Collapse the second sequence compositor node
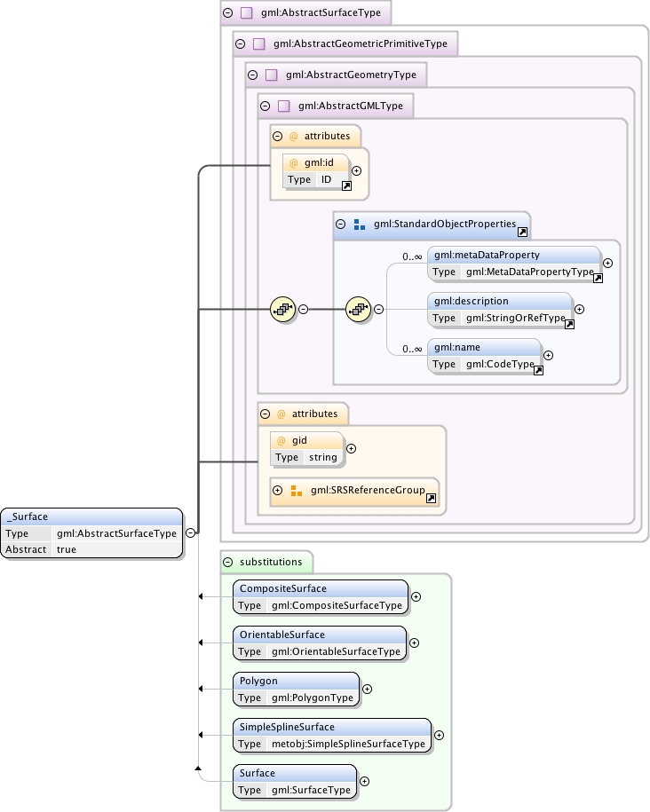The width and height of the screenshot is (650, 812). [379, 309]
